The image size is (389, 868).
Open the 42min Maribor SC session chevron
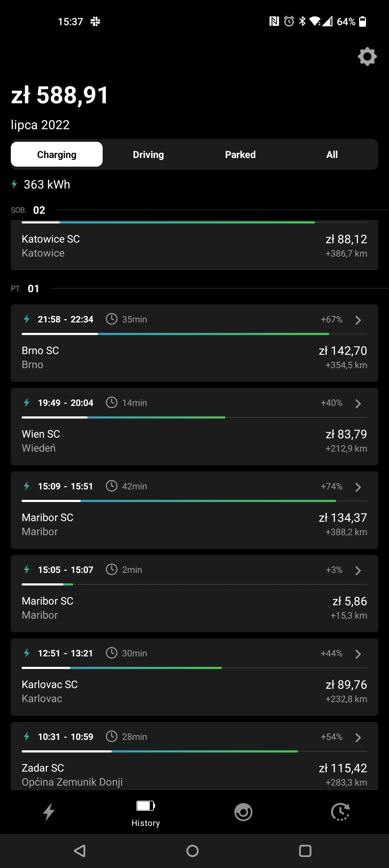(358, 487)
